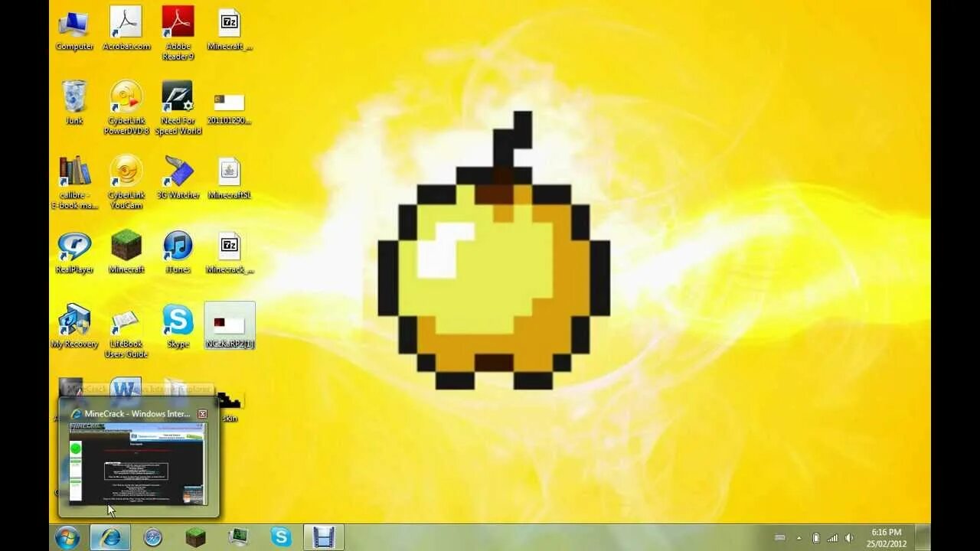Switch to the film strip taskbar app
The image size is (980, 551).
tap(324, 537)
